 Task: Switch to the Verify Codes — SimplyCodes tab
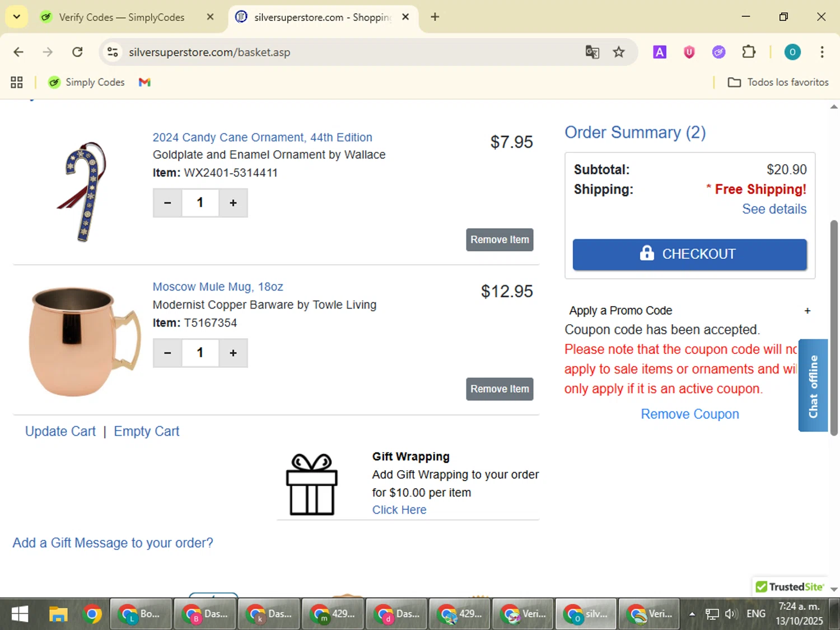coord(122,17)
